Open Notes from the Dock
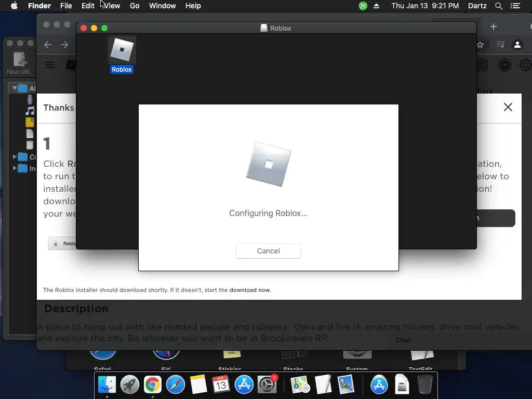Screen dimensions: 532x399 click(198, 384)
